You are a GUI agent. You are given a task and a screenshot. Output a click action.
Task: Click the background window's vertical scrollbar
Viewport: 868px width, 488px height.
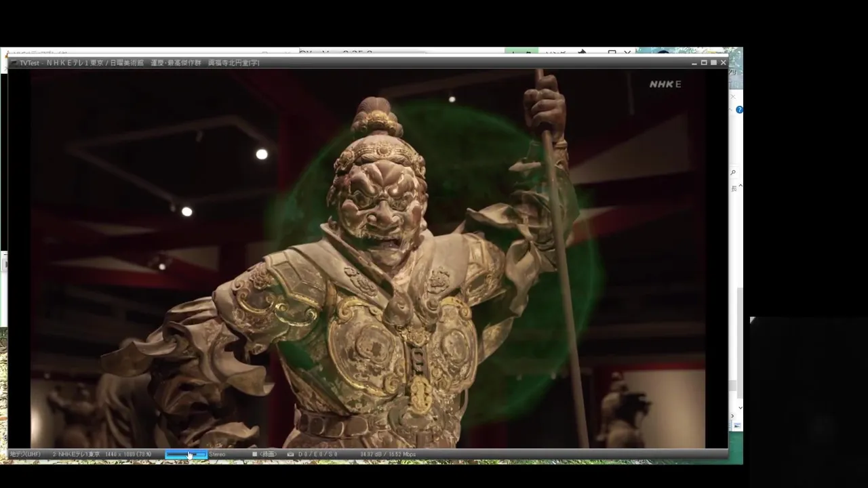click(x=740, y=342)
